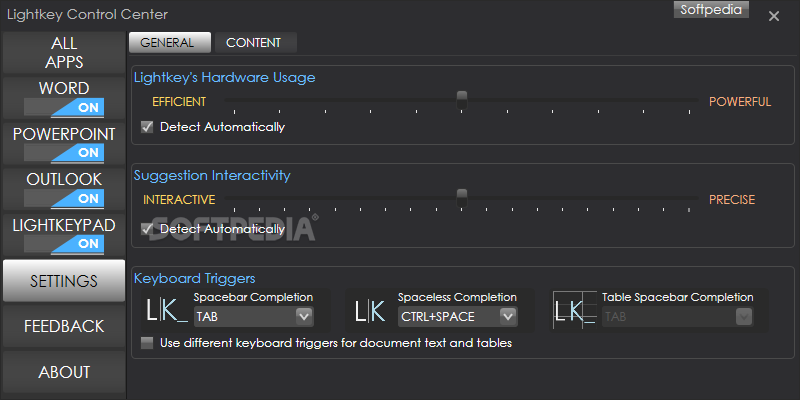The width and height of the screenshot is (800, 400).
Task: Select the POWERPOINT sidebar entry label
Action: (64, 134)
